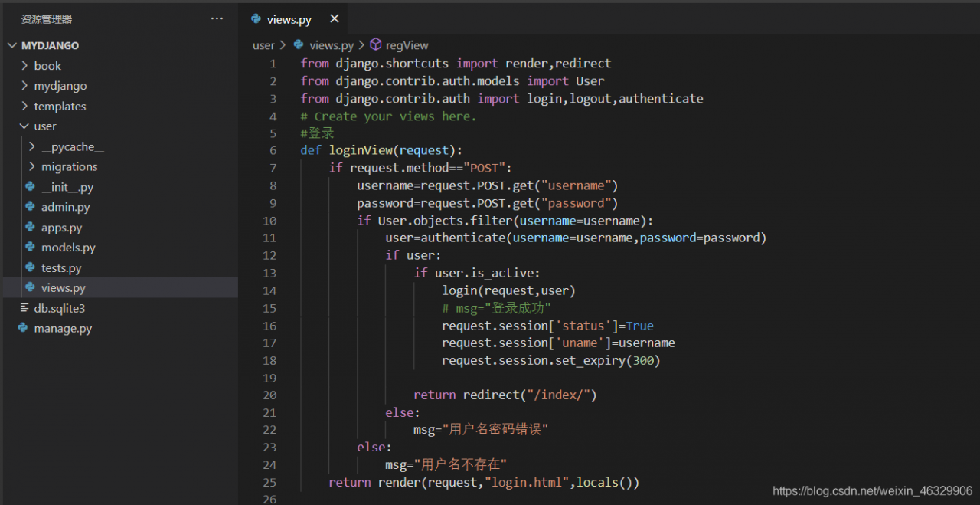980x505 pixels.
Task: Expand the book folder chevron
Action: point(24,66)
